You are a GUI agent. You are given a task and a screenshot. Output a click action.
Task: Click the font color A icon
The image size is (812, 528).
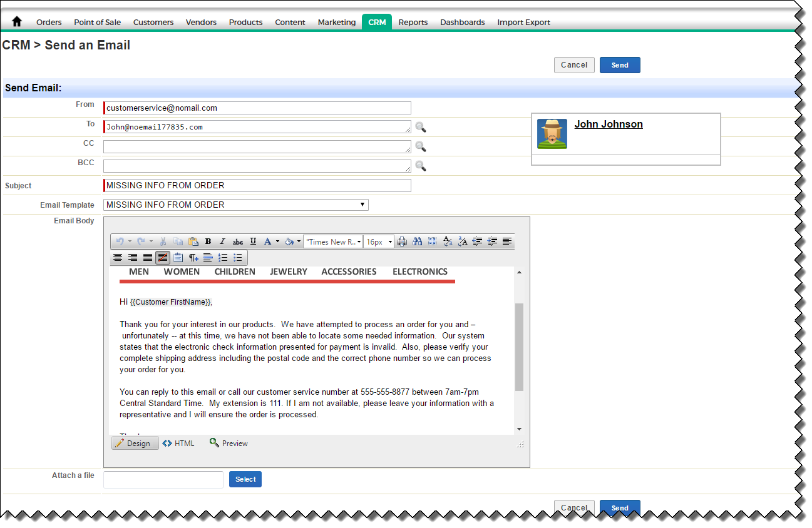(x=268, y=241)
